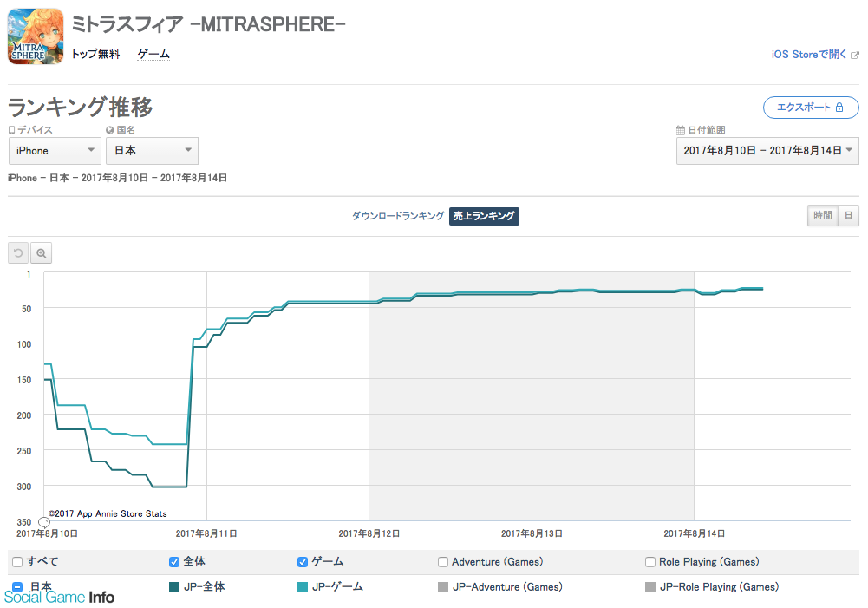Click the MitraSphere app icon
This screenshot has height=608, width=868.
[36, 36]
